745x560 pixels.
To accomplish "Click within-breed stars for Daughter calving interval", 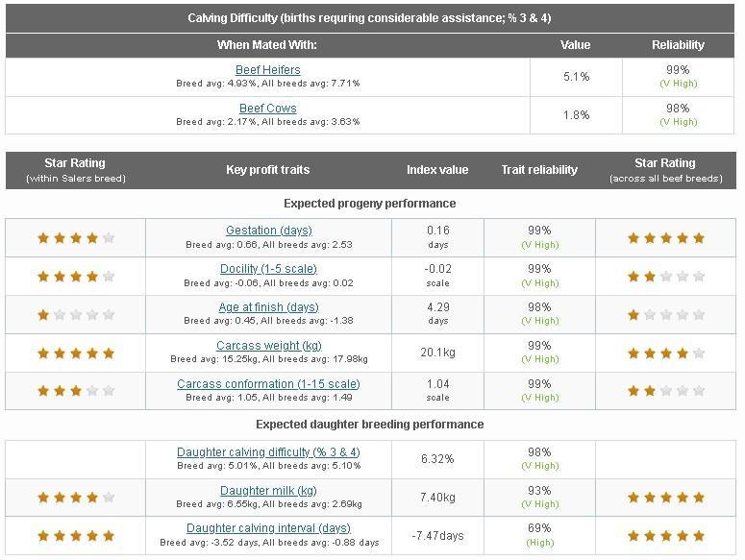I will [76, 536].
